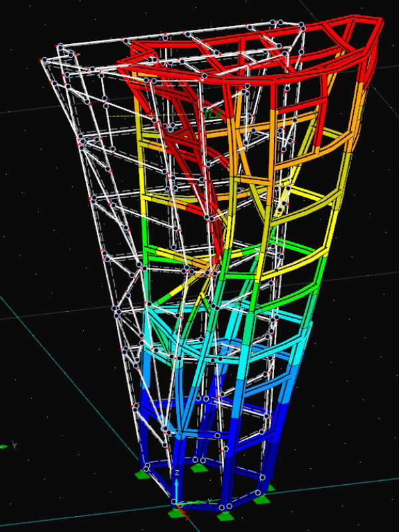Click the top-left corner joint of white undeformed frame
The width and height of the screenshot is (399, 532).
61,46
